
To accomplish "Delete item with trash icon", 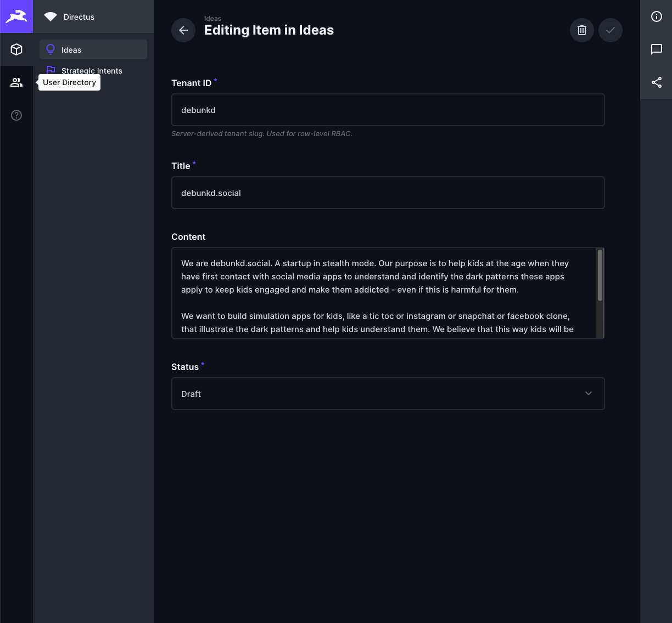I will (x=582, y=30).
